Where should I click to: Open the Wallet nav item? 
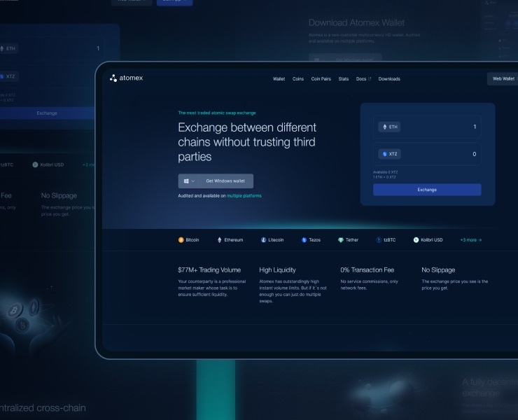(x=279, y=79)
